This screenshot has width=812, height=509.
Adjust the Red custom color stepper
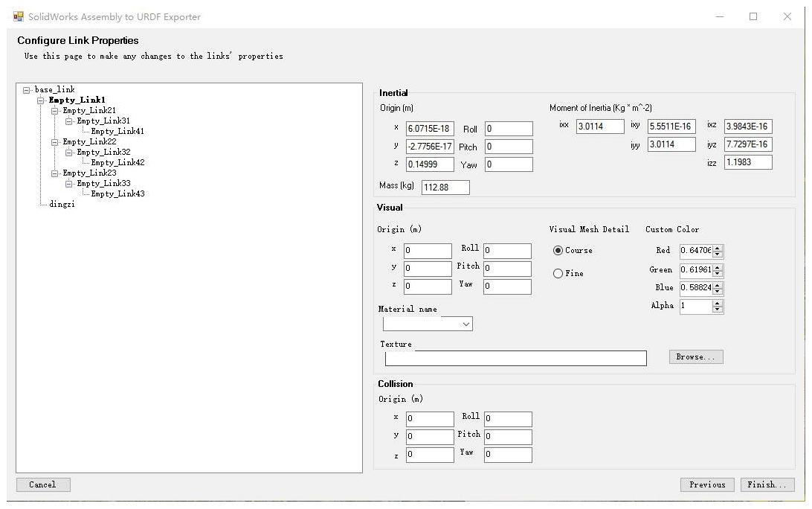click(x=718, y=251)
